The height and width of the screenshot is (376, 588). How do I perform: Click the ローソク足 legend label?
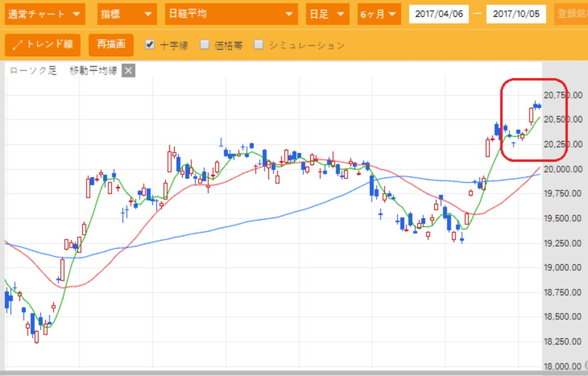pos(33,71)
